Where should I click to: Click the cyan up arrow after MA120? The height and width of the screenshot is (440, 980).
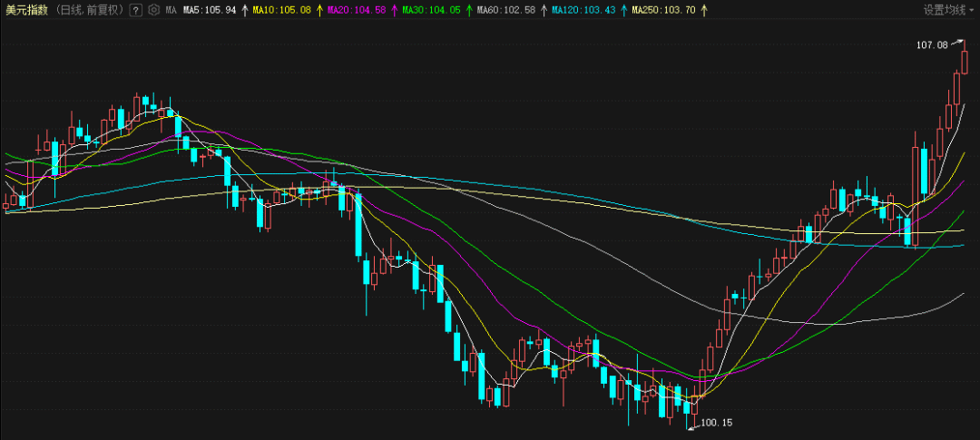coord(624,10)
